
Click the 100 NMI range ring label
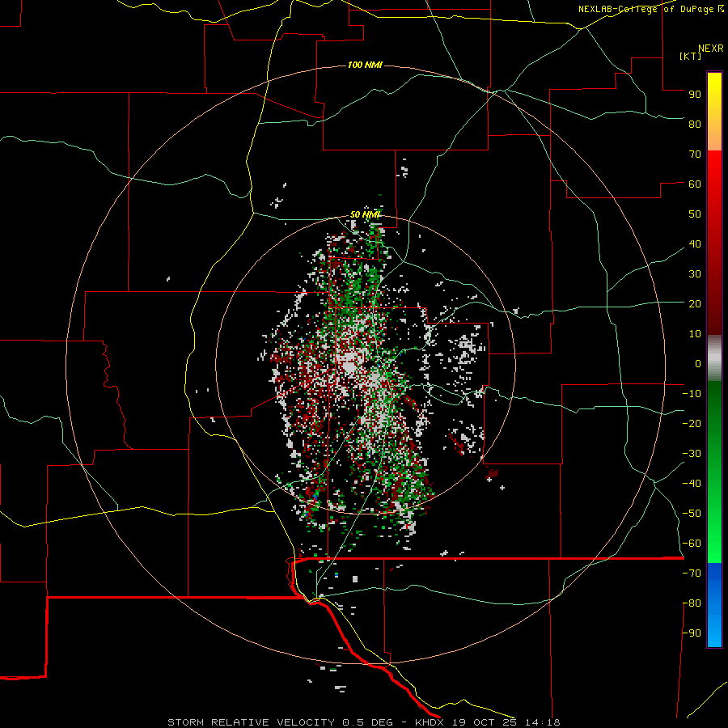tap(365, 65)
